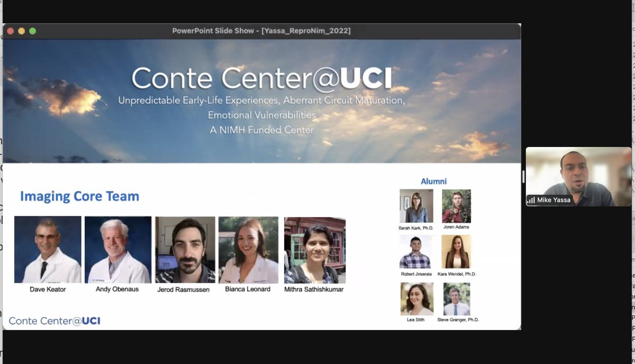Click the name Sarah Kark, Ph.D.
The image size is (635, 364).
pos(416,228)
